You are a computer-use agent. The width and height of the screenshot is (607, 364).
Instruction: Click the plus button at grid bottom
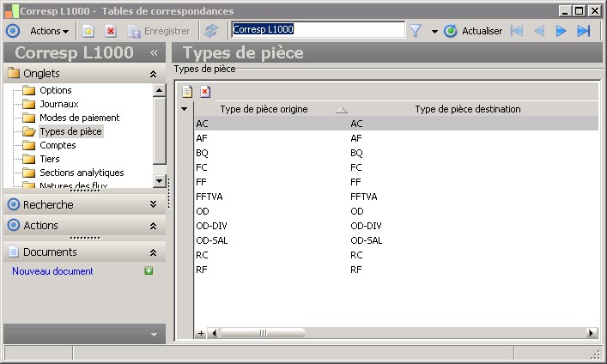click(x=201, y=333)
